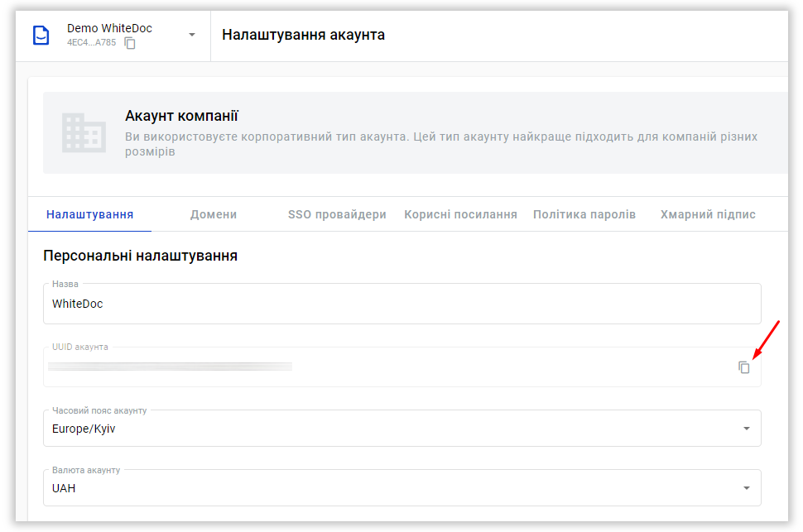Open the Політика паролів tab
This screenshot has width=803, height=532.
point(584,214)
